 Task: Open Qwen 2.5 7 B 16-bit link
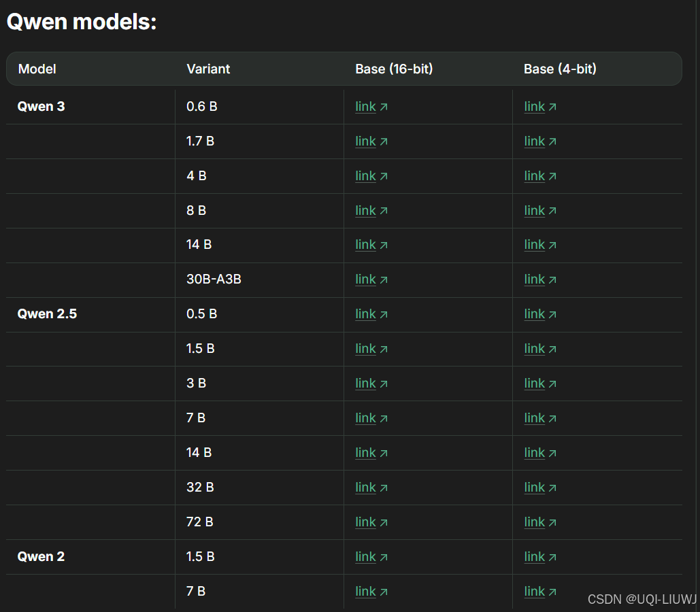371,418
